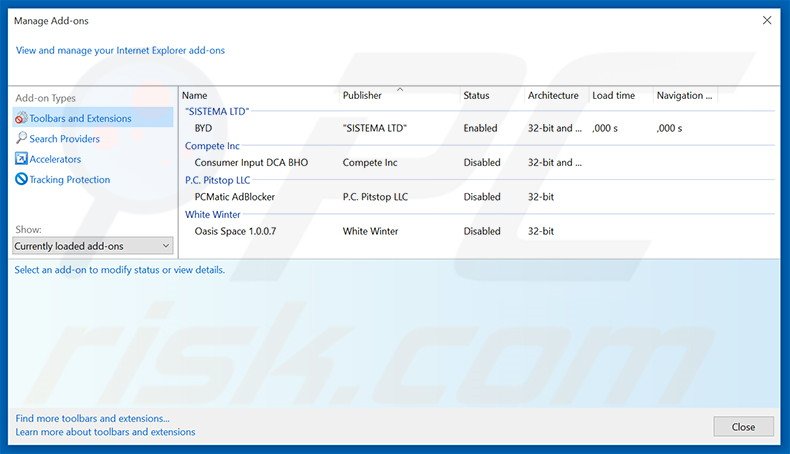Click BYD's ,000 s navigation time value
790x454 pixels.
669,128
